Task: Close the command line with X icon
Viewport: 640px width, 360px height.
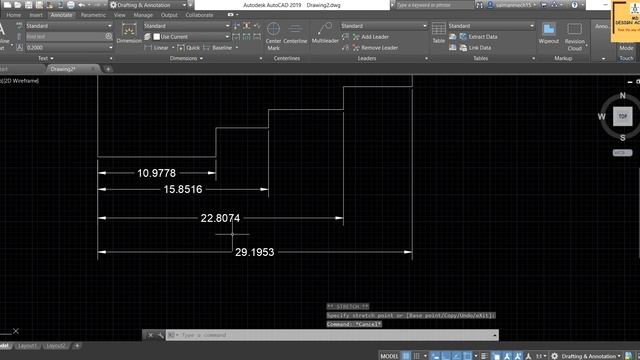Action: coord(150,335)
